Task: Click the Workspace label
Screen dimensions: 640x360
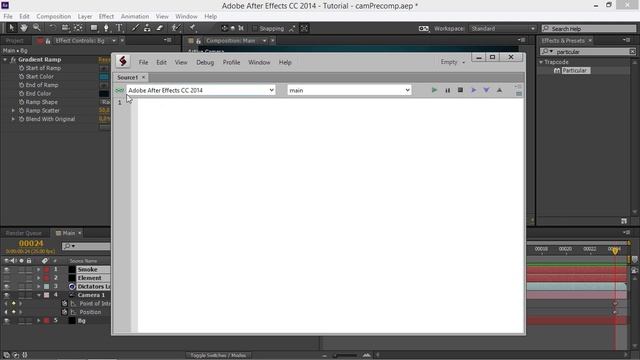Action: click(449, 29)
